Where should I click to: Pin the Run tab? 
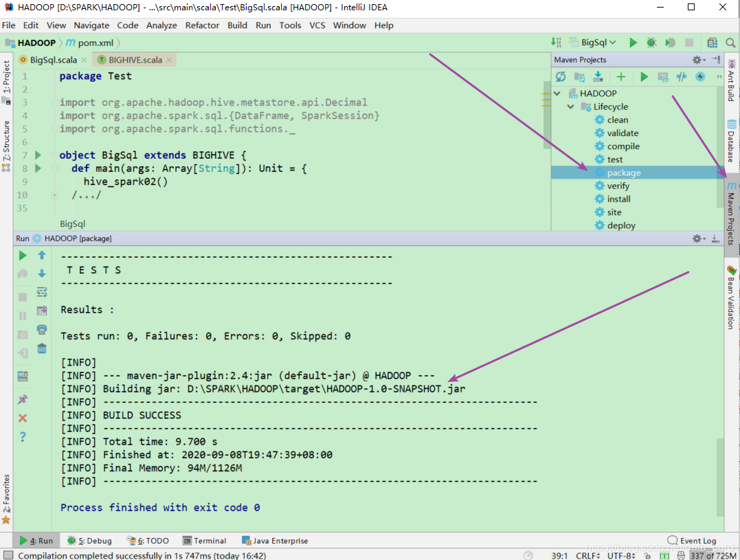23,400
